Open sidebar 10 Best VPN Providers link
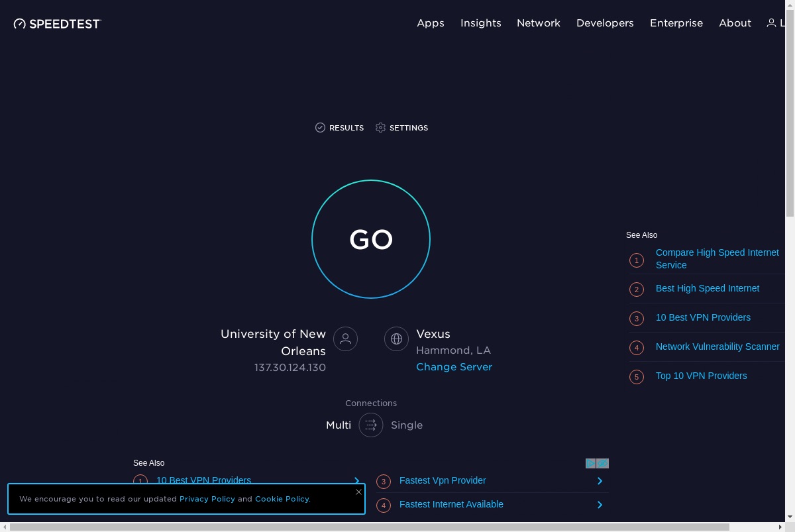Screen dimensions: 795x532 tap(703, 317)
